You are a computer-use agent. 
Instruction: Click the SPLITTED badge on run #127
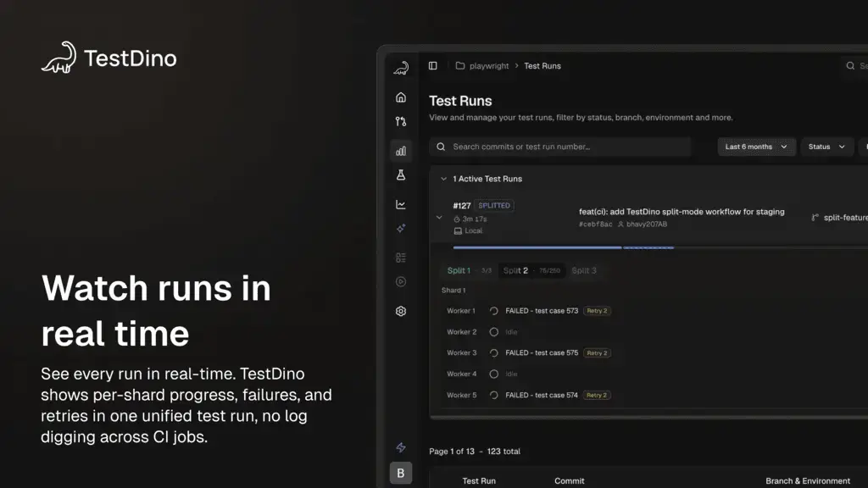click(x=494, y=205)
